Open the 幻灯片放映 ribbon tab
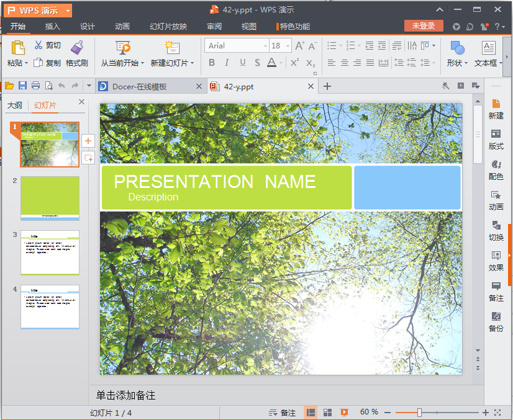Viewport: 513px width, 420px height. pyautogui.click(x=168, y=27)
